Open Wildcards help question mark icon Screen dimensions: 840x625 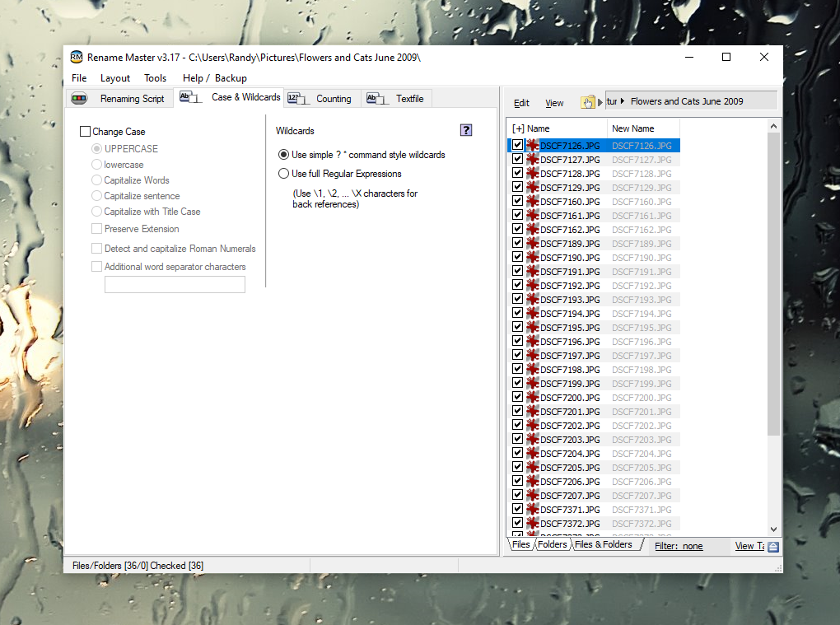click(466, 130)
